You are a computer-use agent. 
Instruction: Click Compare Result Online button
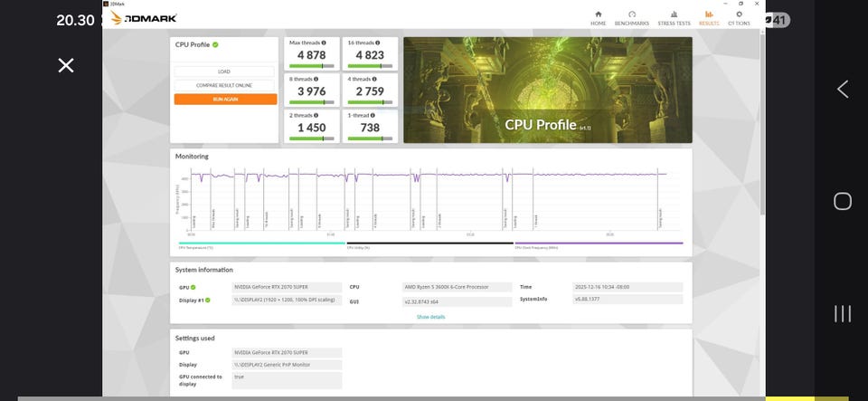[x=224, y=85]
